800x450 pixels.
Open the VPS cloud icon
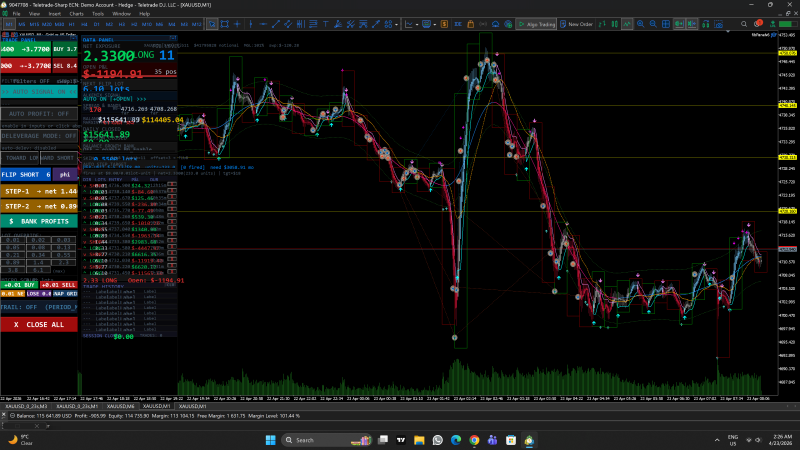(495, 24)
